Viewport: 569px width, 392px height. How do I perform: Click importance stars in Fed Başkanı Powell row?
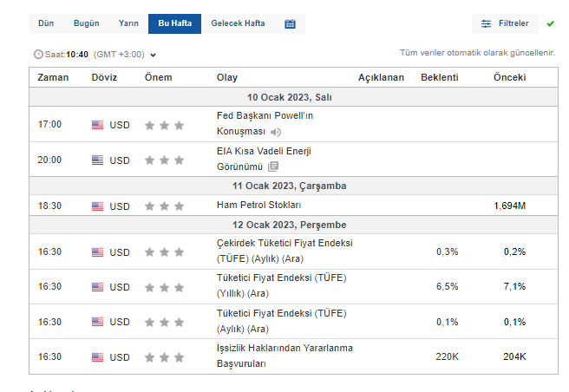point(165,125)
